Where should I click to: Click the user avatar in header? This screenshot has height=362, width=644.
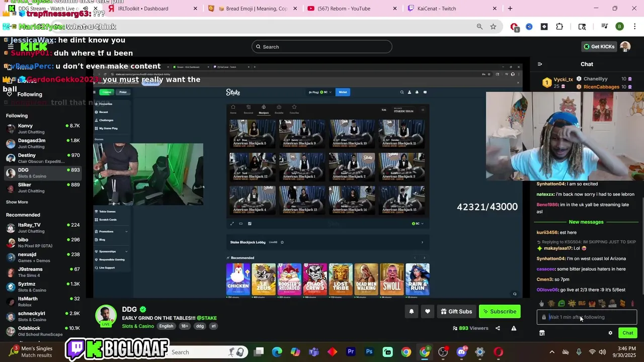(625, 47)
